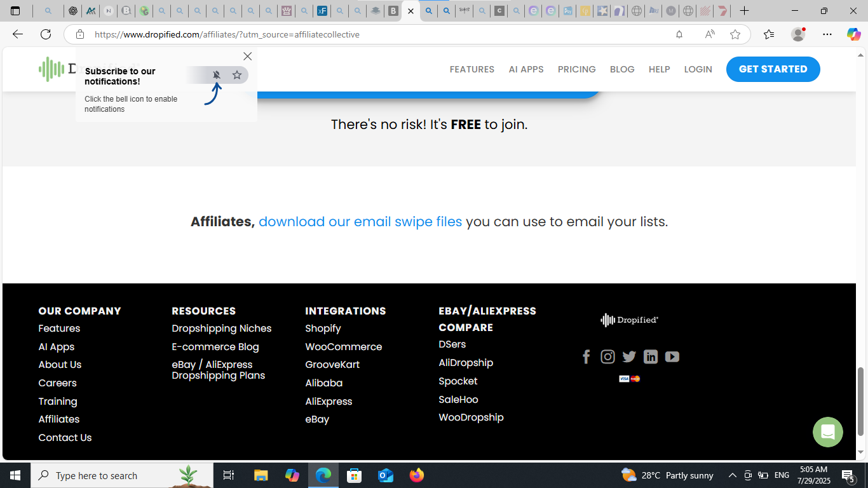The height and width of the screenshot is (488, 868).
Task: Click the star icon in notification popup
Action: pyautogui.click(x=237, y=75)
